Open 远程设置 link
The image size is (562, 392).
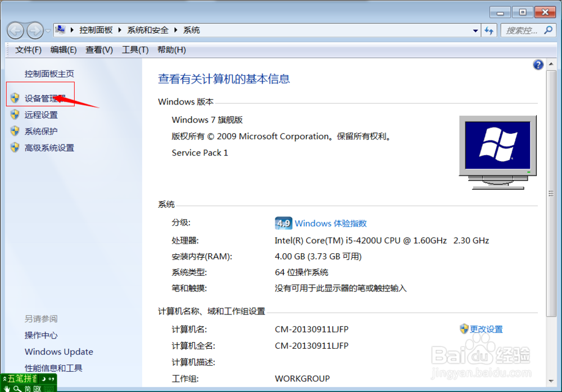(41, 115)
